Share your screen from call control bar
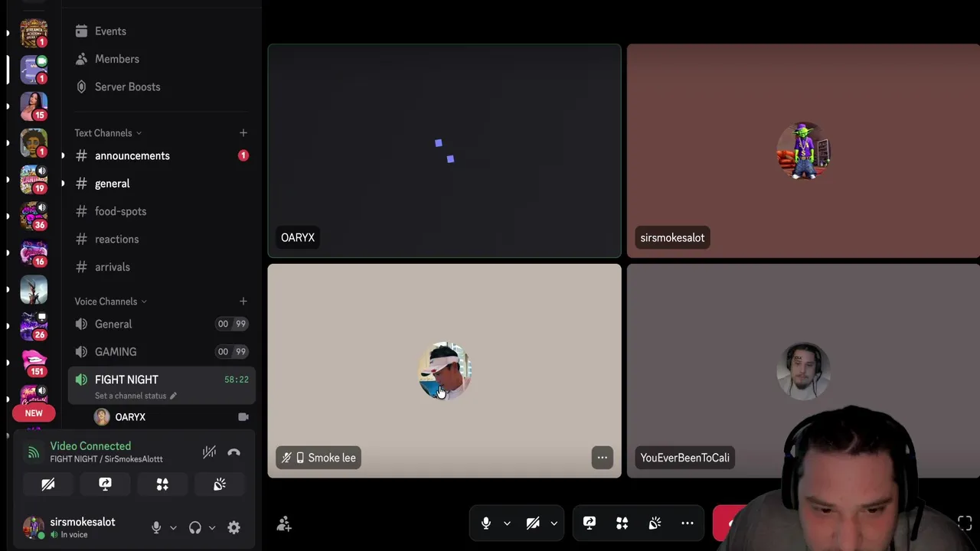Viewport: 980px width, 551px height. point(590,523)
